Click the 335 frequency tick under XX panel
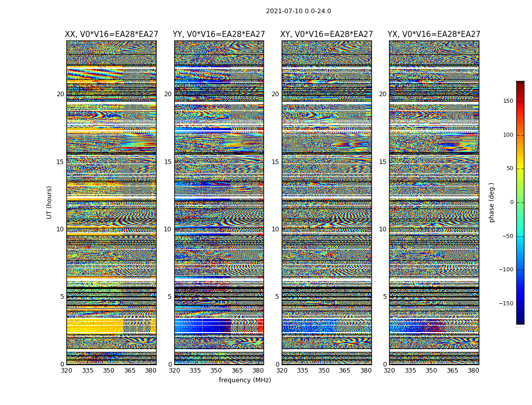 [x=88, y=371]
